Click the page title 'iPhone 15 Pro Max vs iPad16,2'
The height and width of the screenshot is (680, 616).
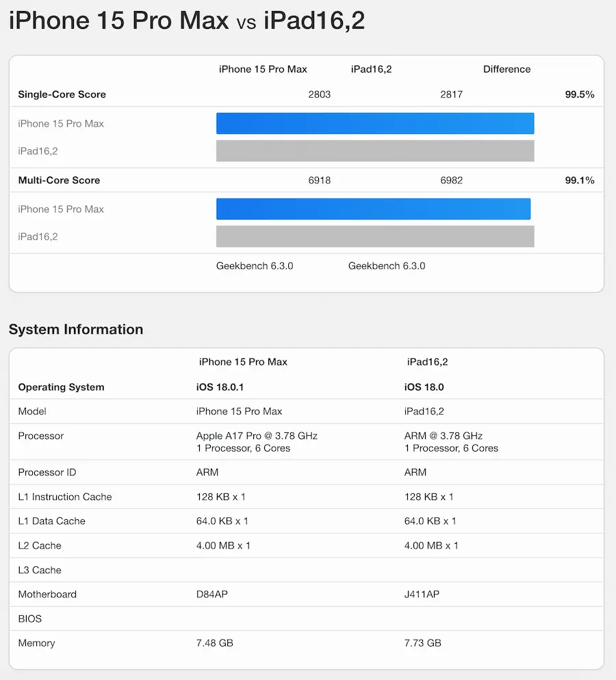point(187,21)
